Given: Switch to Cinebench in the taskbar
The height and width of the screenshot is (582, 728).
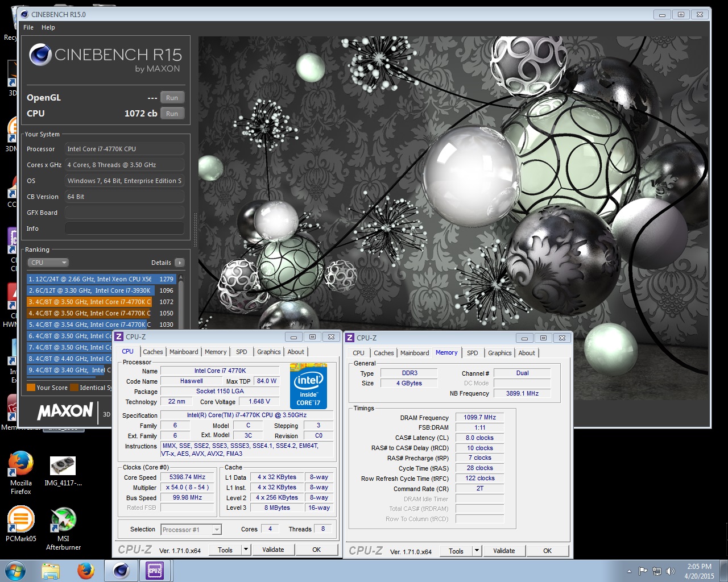Looking at the screenshot, I should pyautogui.click(x=121, y=571).
